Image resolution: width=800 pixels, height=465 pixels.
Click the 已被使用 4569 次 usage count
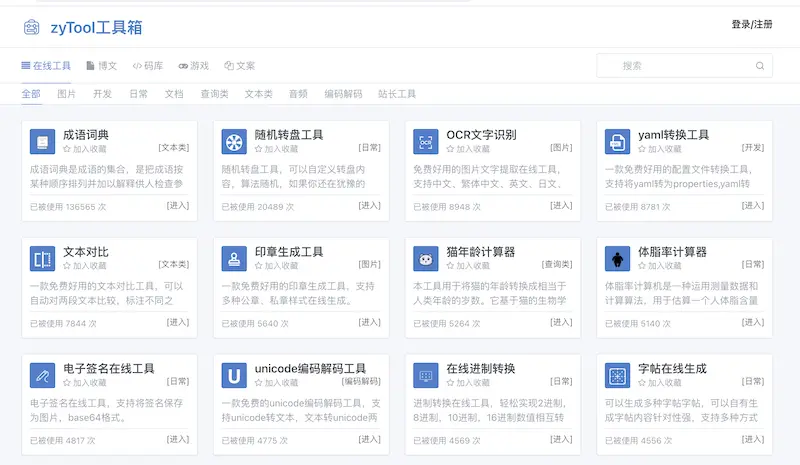click(x=446, y=440)
